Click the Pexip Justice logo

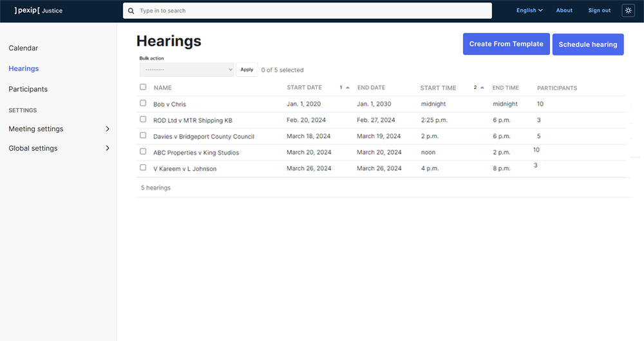click(x=39, y=10)
